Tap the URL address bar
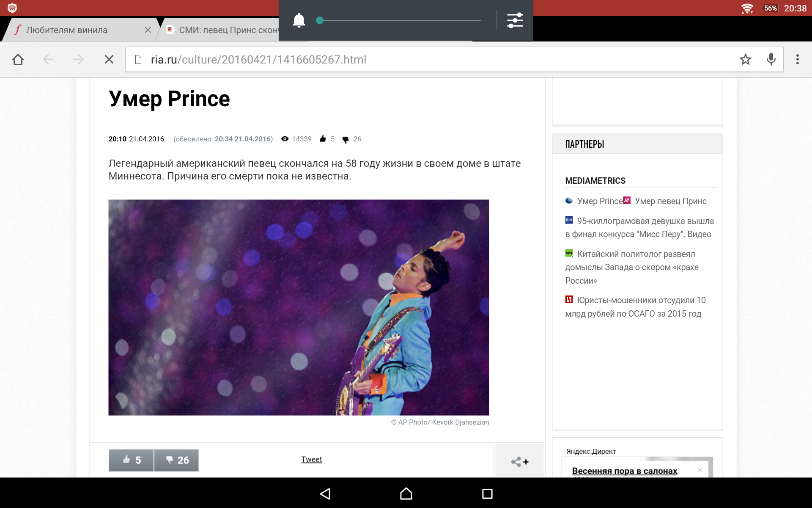This screenshot has width=812, height=508. point(423,60)
